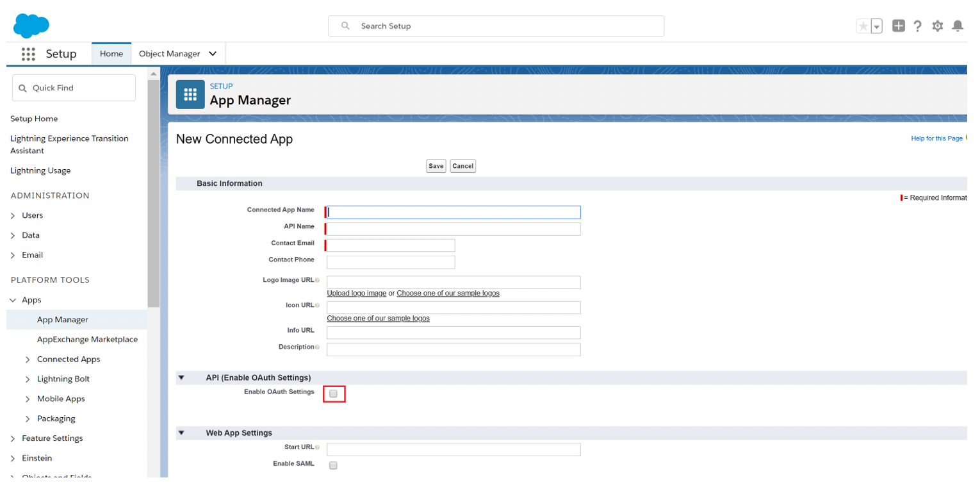Image resolution: width=980 pixels, height=496 pixels.
Task: Click into the Quick Find field
Action: point(74,88)
